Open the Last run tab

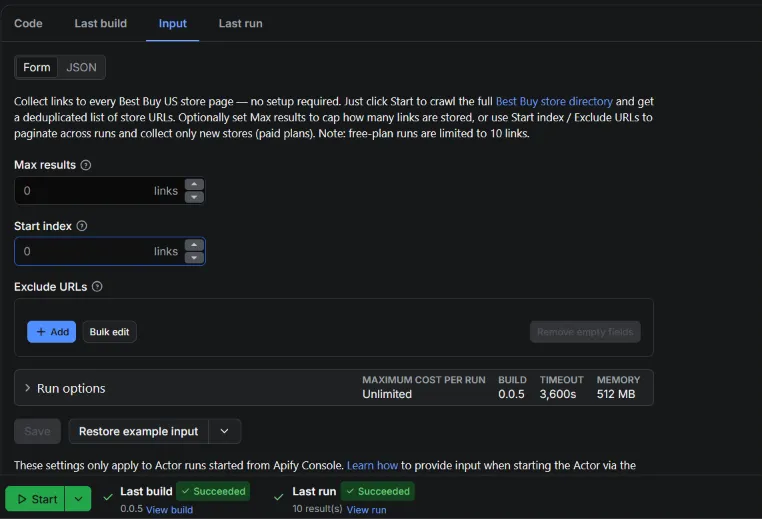pyautogui.click(x=240, y=23)
